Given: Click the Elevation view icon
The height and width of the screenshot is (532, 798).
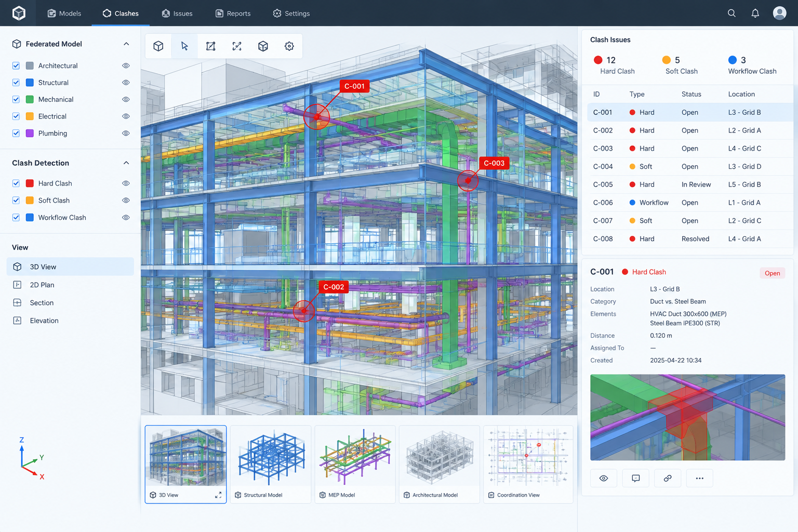Looking at the screenshot, I should click(x=17, y=321).
